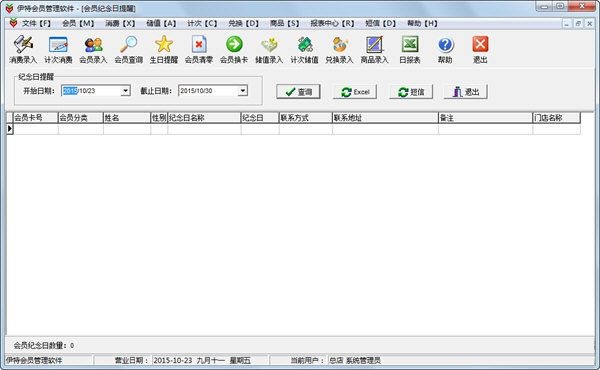Viewport: 600px width, 370px height.
Task: Click the red 退出 toolbar icon
Action: (x=480, y=49)
